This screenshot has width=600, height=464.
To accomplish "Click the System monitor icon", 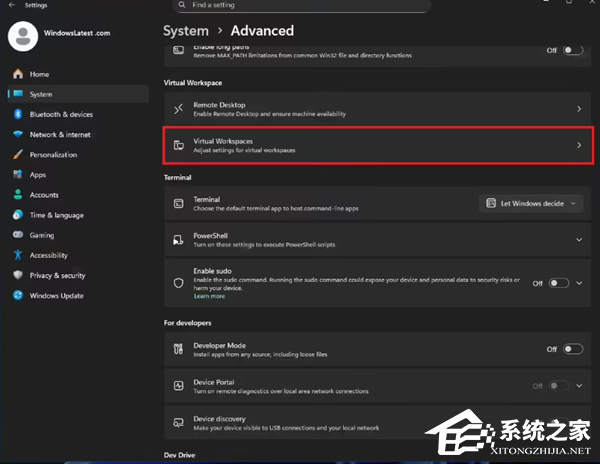I will pos(18,94).
